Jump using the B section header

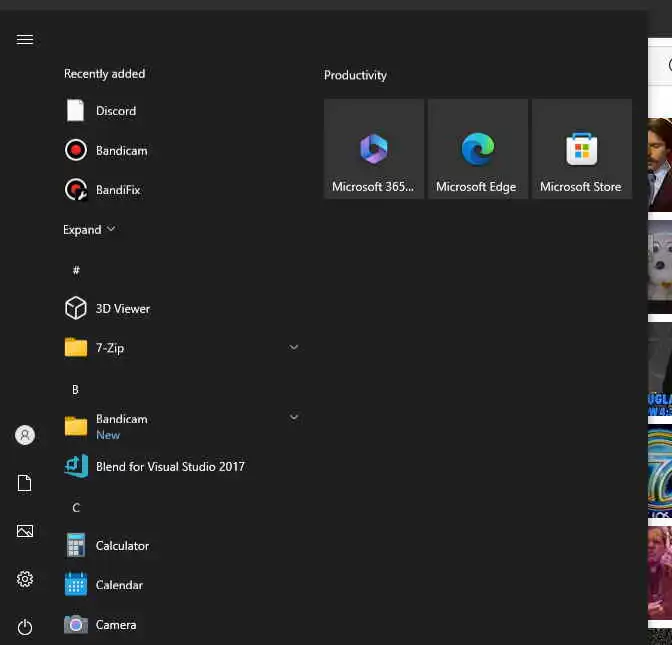75,390
